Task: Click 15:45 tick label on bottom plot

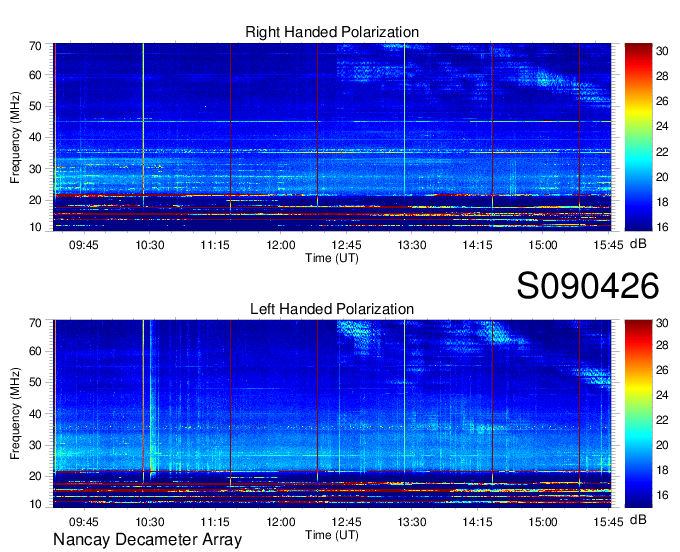Action: [x=608, y=522]
